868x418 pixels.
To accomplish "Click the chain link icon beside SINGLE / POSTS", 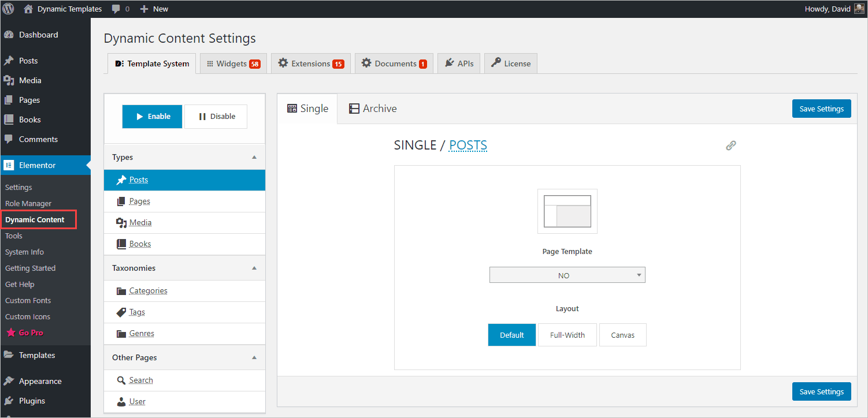I will point(730,145).
